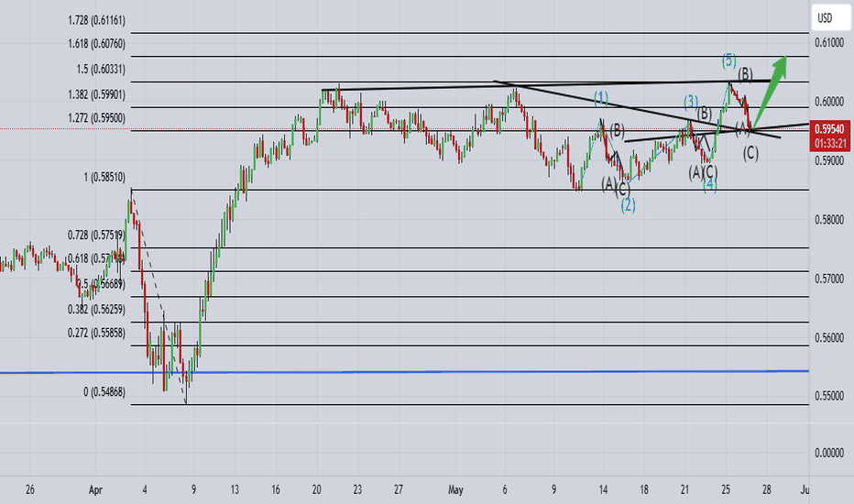Click the 13 date label on time axis

235,490
